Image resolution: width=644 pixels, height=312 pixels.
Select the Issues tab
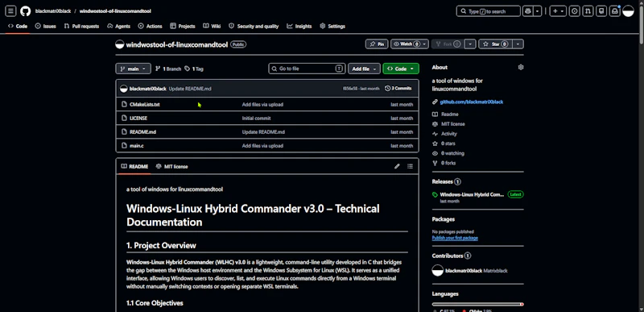point(46,27)
